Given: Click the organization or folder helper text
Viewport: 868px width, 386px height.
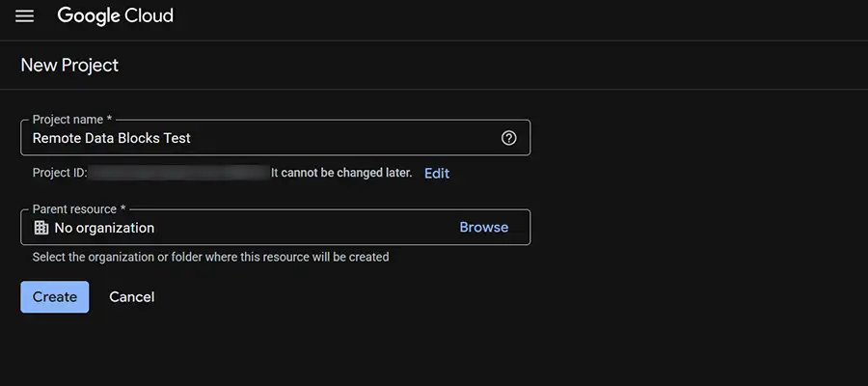Looking at the screenshot, I should point(210,258).
